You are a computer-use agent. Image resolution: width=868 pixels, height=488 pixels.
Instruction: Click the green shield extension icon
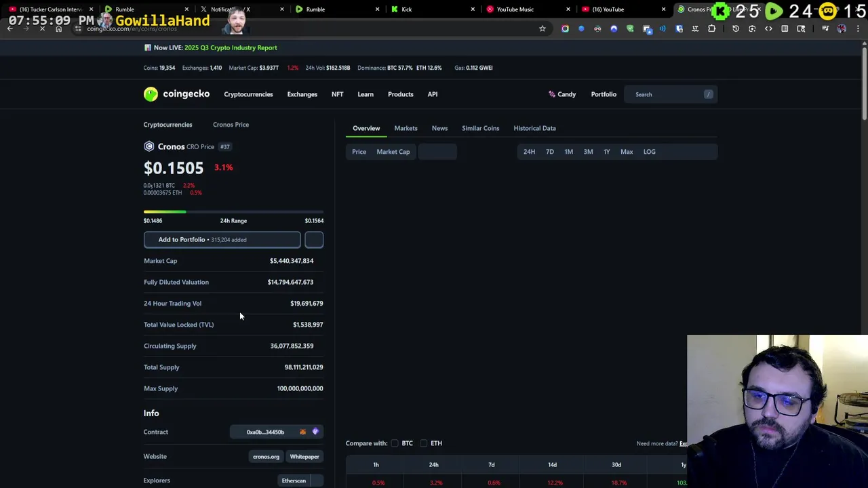pyautogui.click(x=630, y=28)
